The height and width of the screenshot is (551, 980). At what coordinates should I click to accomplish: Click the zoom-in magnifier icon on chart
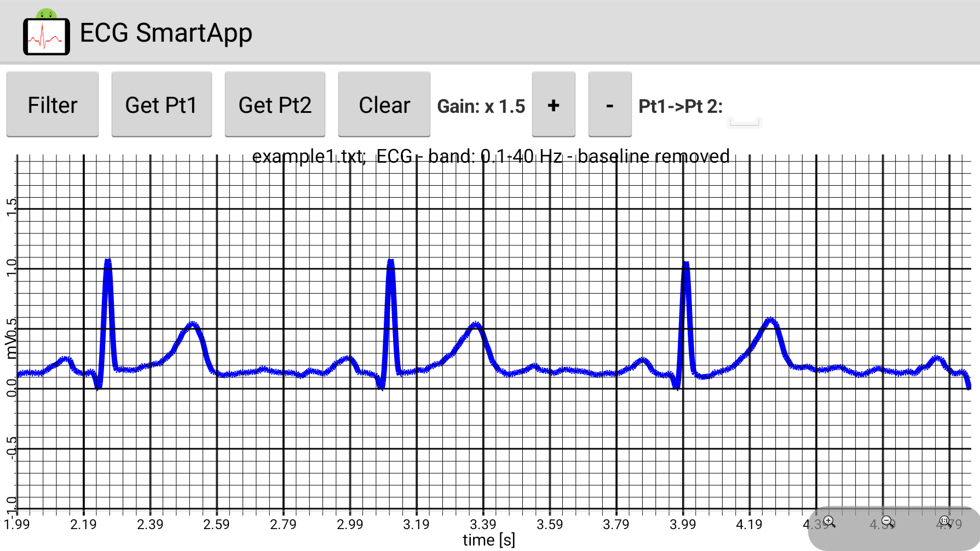[x=828, y=521]
